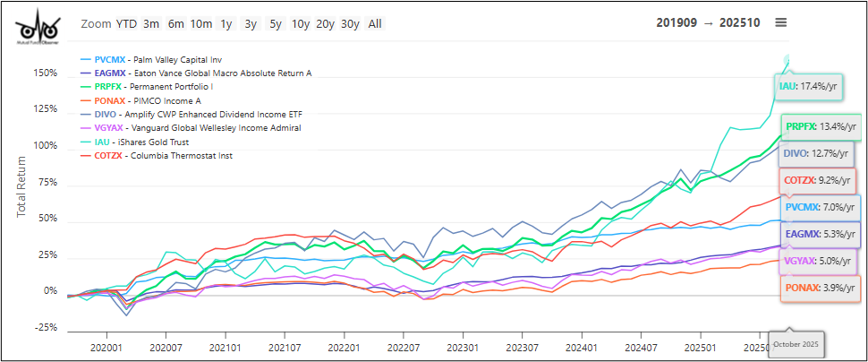Click the IAU 17.4%/yr data label
The image size is (868, 362).
click(x=809, y=86)
